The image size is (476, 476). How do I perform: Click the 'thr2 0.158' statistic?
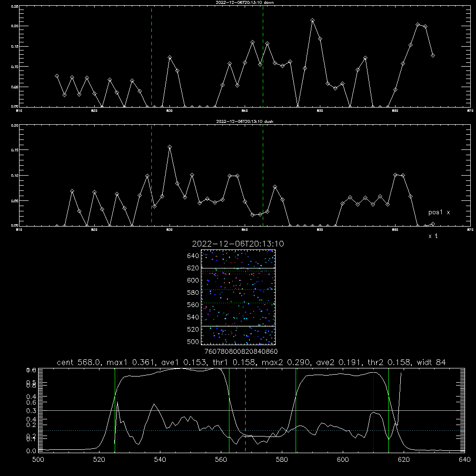[x=389, y=362]
